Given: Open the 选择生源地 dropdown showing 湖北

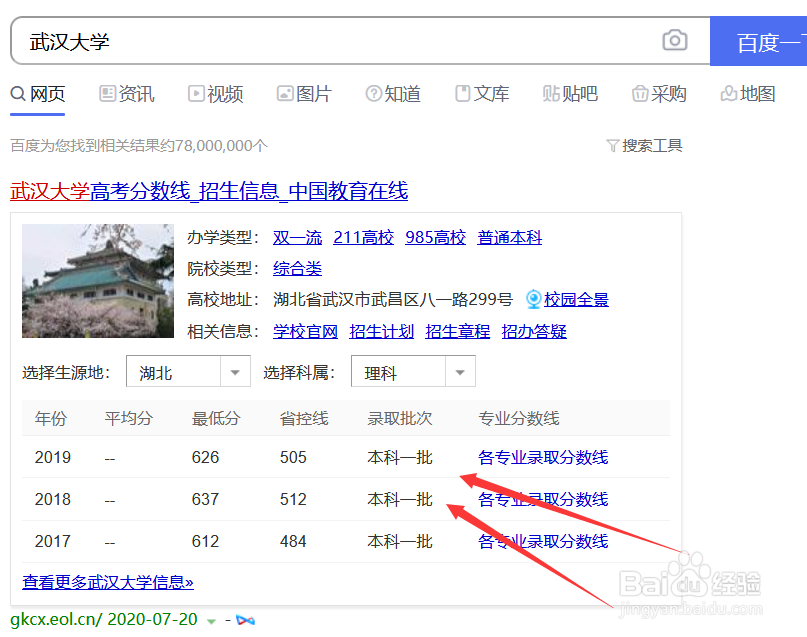Looking at the screenshot, I should [188, 371].
